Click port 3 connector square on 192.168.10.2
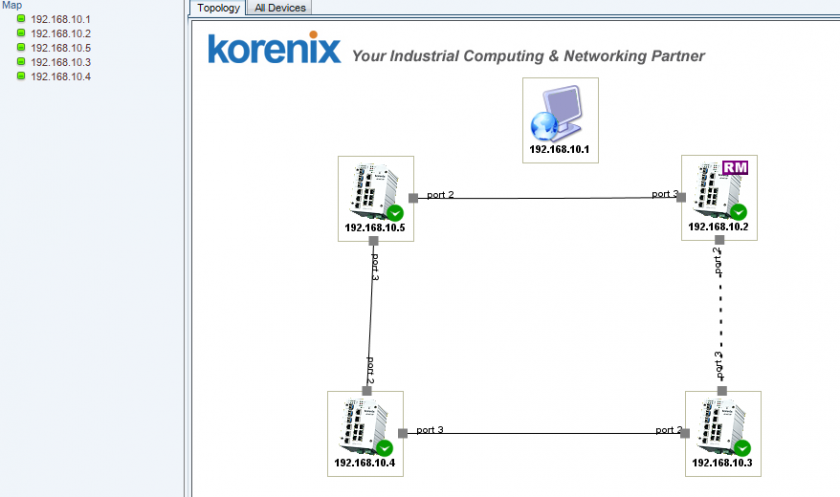This screenshot has width=840, height=497. click(681, 197)
